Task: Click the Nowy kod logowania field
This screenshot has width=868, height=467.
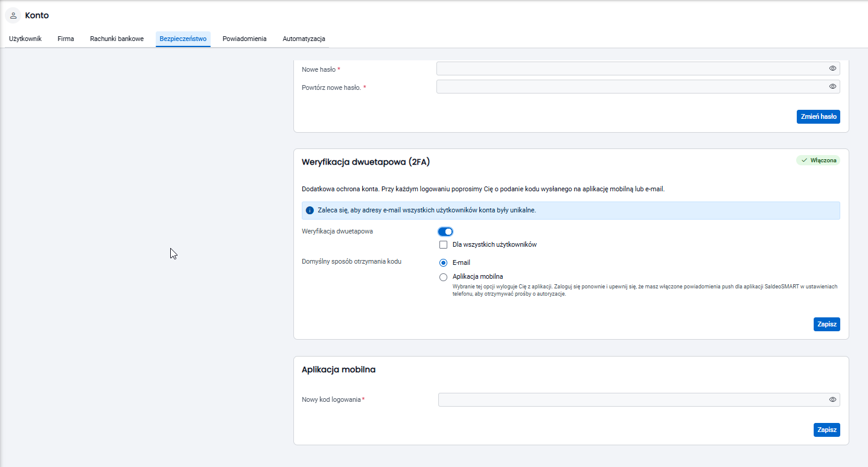Action: (x=639, y=399)
